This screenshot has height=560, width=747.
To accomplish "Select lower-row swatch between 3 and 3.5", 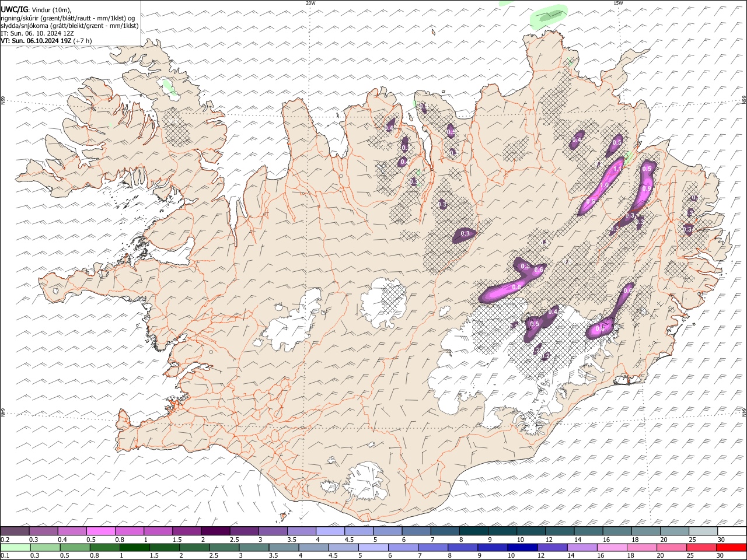I will tap(254, 547).
